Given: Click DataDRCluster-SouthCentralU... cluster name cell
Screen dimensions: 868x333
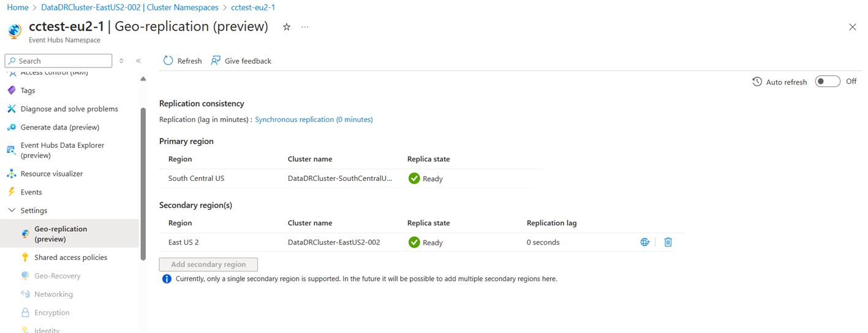Looking at the screenshot, I should tap(339, 178).
